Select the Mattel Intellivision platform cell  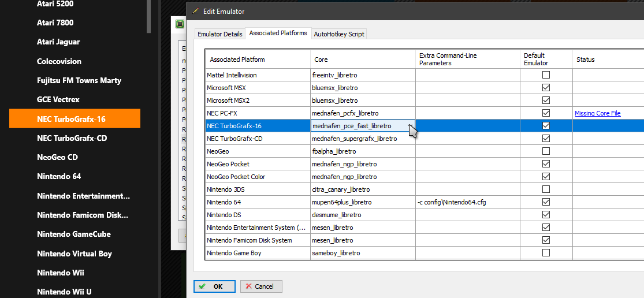tap(258, 75)
